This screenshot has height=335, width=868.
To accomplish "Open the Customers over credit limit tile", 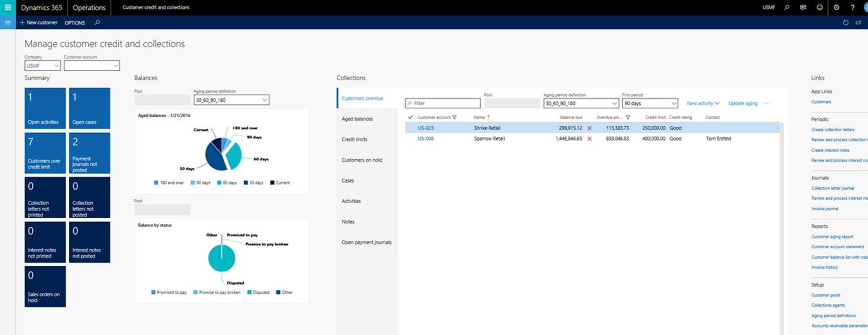I will coord(45,153).
